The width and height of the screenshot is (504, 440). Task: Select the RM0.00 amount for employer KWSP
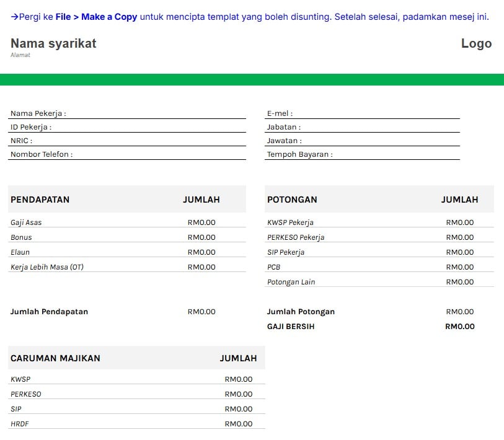coord(239,379)
